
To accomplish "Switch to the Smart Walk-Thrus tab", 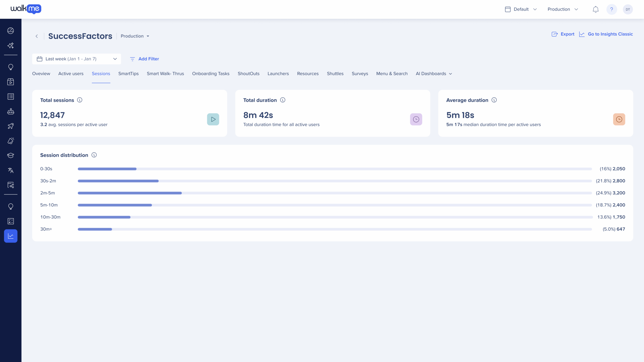I will pos(165,74).
